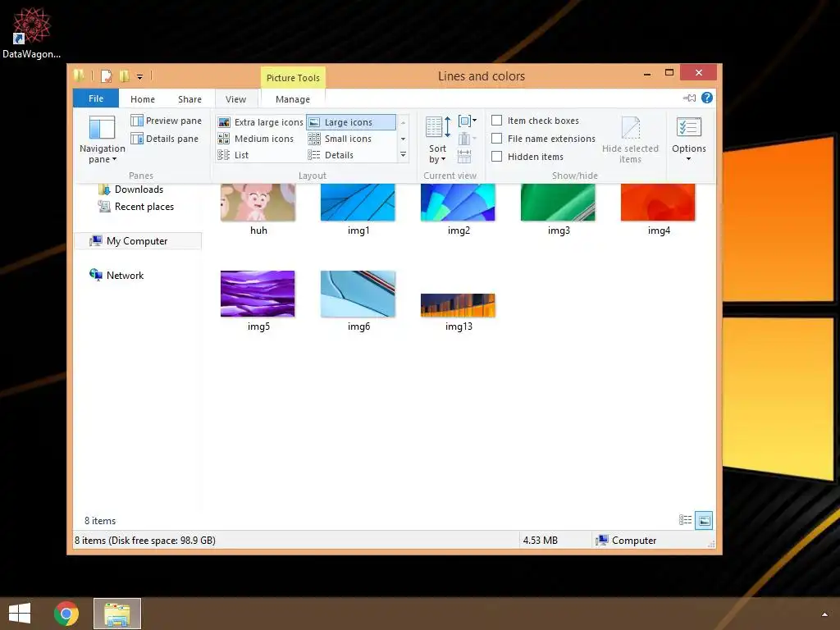
Task: Open the Navigation pane dropdown
Action: pyautogui.click(x=102, y=140)
